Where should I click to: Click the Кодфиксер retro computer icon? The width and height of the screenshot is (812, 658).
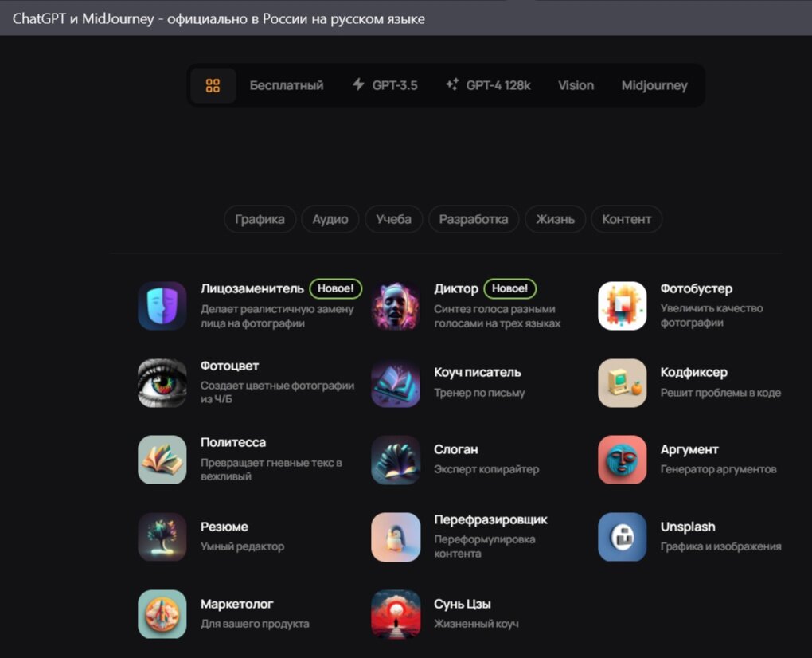pos(622,383)
